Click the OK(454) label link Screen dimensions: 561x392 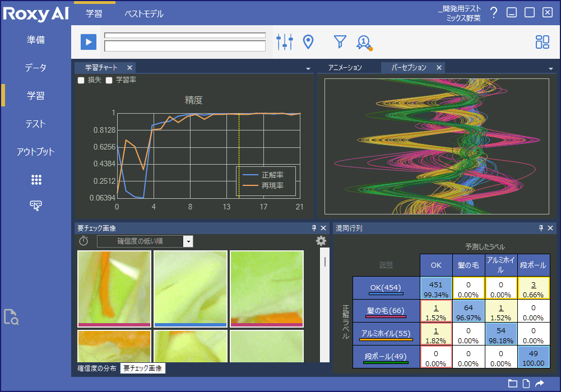(x=386, y=288)
